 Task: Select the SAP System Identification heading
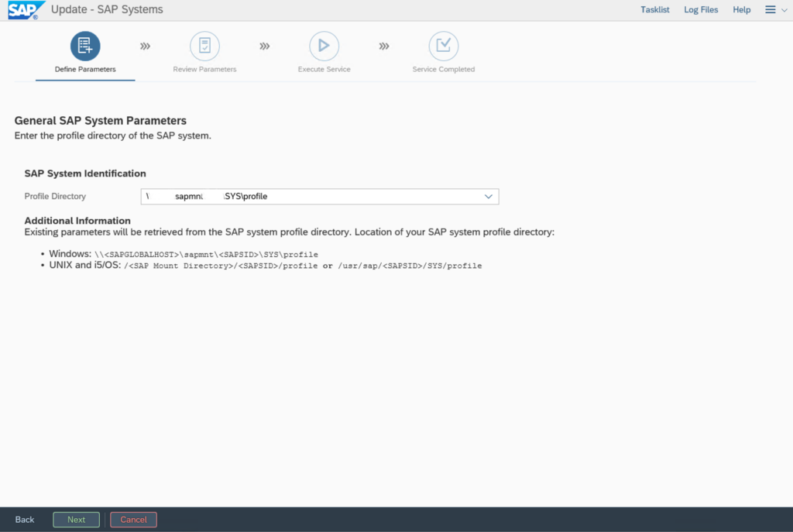pyautogui.click(x=85, y=173)
